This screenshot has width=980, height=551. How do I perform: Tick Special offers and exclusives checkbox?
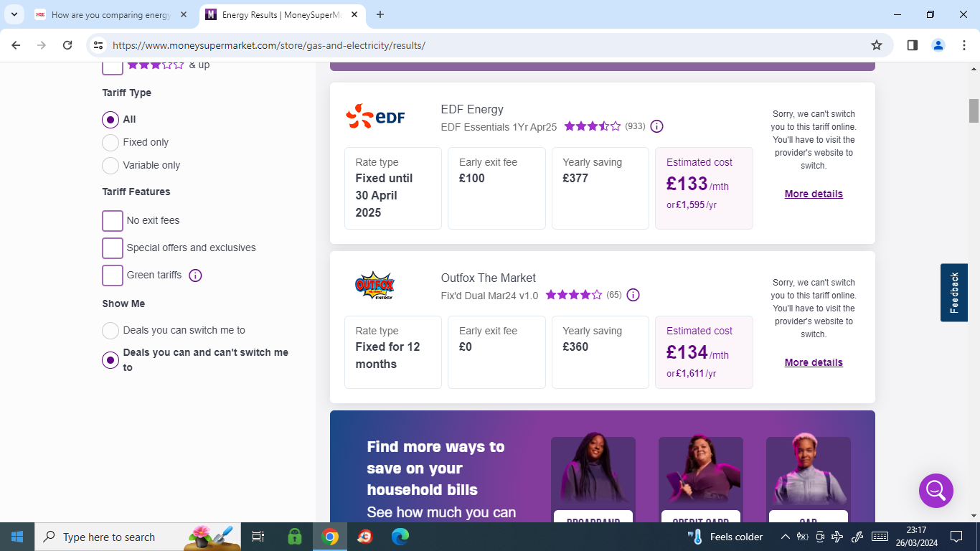click(x=113, y=248)
